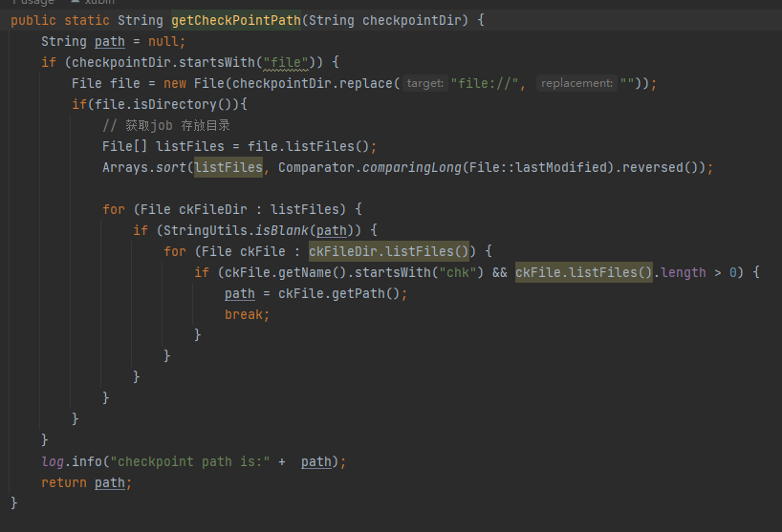Click 'StringUtils' class name
This screenshot has height=532, width=782.
click(206, 230)
